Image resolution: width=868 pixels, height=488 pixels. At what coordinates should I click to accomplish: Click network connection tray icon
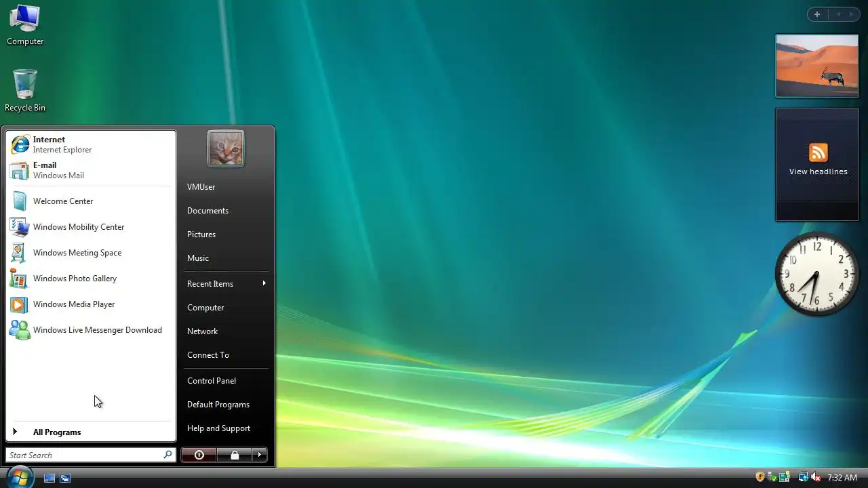click(803, 477)
